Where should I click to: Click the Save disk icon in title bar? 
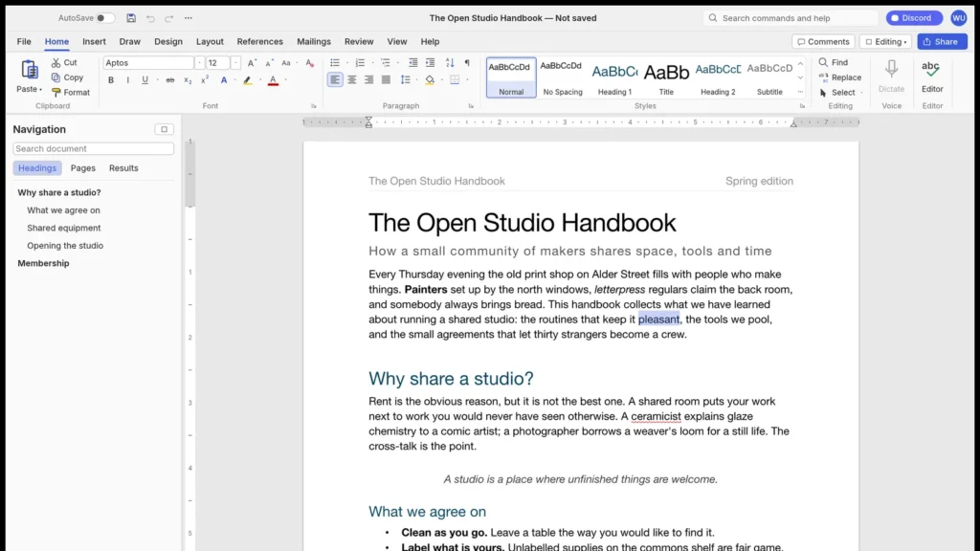click(130, 18)
